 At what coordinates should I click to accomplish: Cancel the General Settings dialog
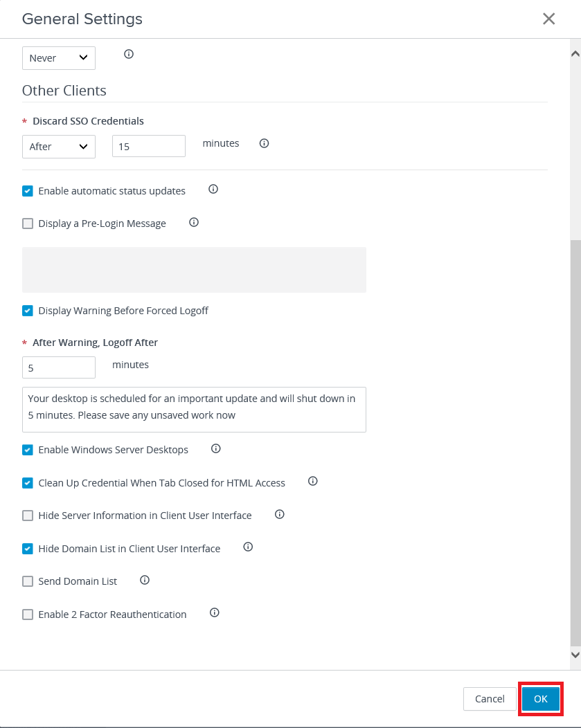point(490,699)
